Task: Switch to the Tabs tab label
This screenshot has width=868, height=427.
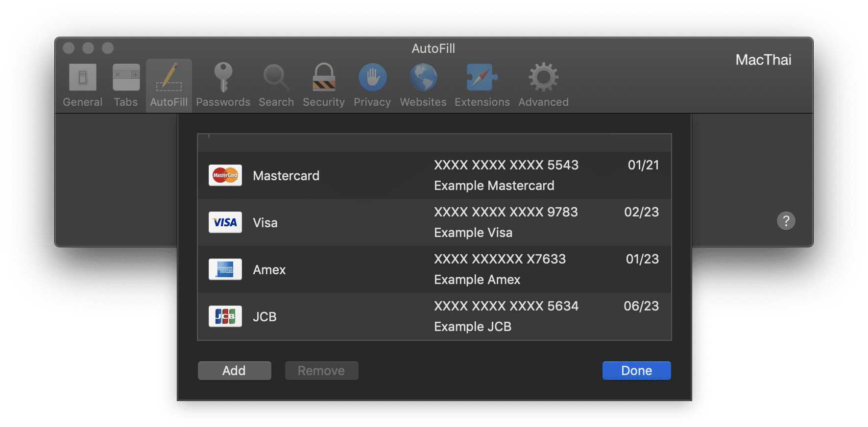Action: (126, 102)
